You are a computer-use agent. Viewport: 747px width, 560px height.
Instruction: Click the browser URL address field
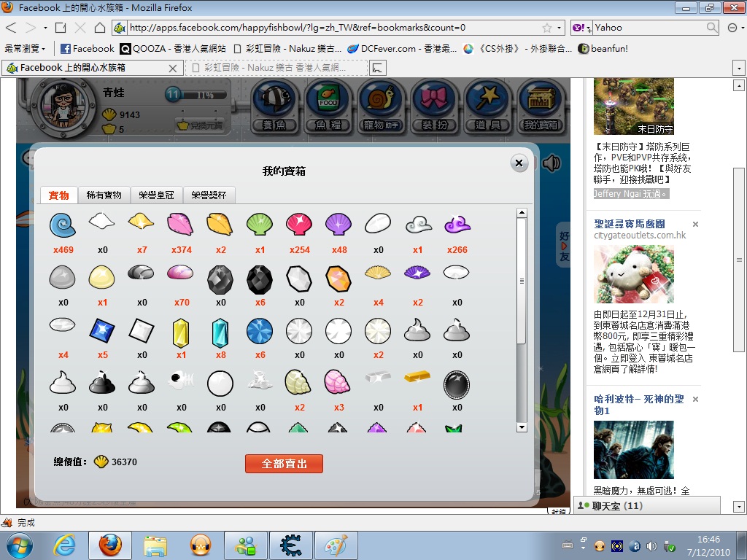[x=334, y=28]
